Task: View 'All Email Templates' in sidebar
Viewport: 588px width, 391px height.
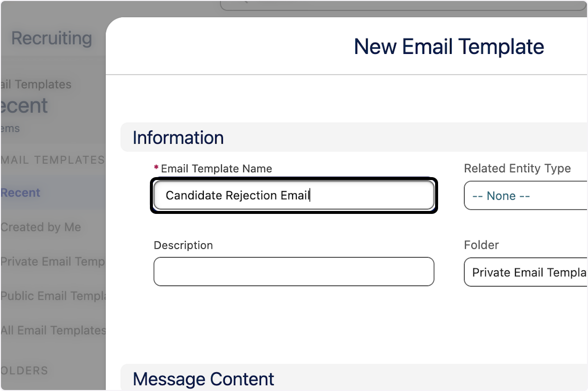Action: (53, 330)
